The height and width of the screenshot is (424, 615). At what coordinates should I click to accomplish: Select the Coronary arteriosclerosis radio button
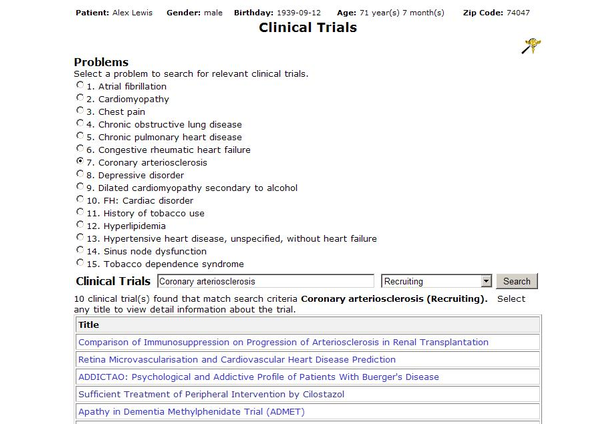80,161
